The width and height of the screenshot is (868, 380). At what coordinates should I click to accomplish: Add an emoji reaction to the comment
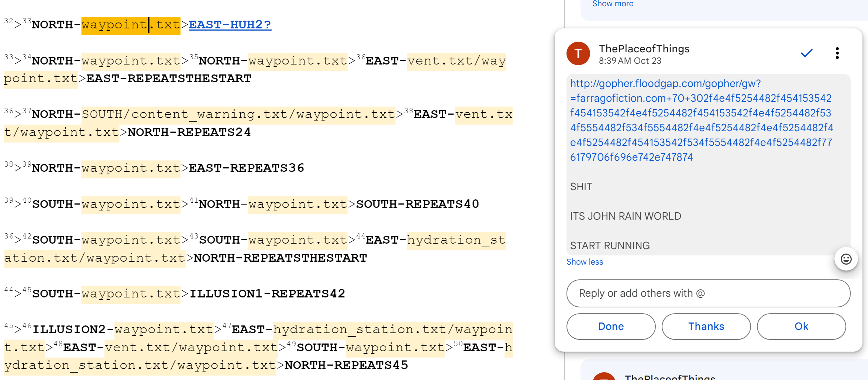point(846,259)
